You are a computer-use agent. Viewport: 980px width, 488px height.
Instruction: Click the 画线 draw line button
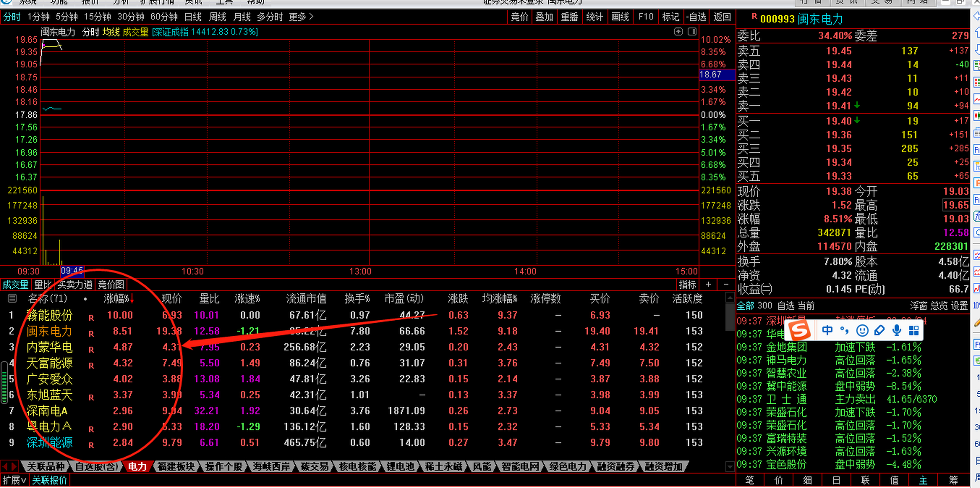tap(620, 17)
